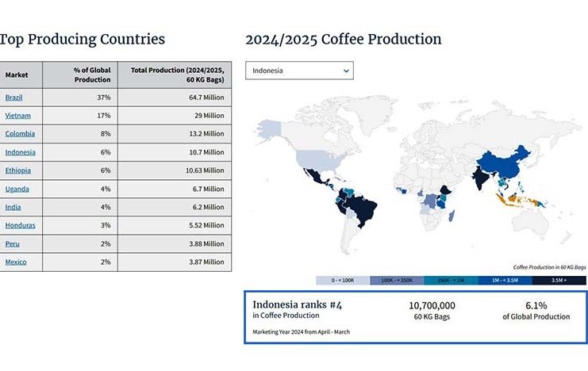This screenshot has height=371, width=588.
Task: Open the Indonesia country dropdown
Action: pyautogui.click(x=298, y=71)
